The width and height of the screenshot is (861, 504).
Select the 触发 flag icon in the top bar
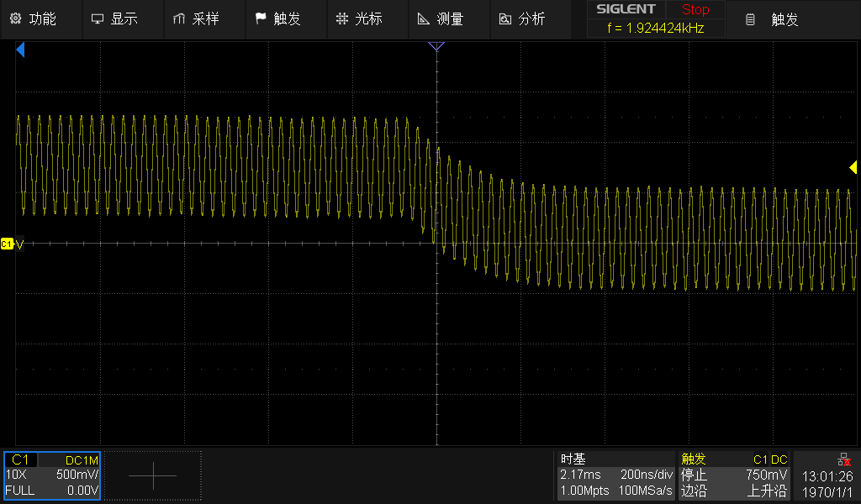tap(261, 18)
